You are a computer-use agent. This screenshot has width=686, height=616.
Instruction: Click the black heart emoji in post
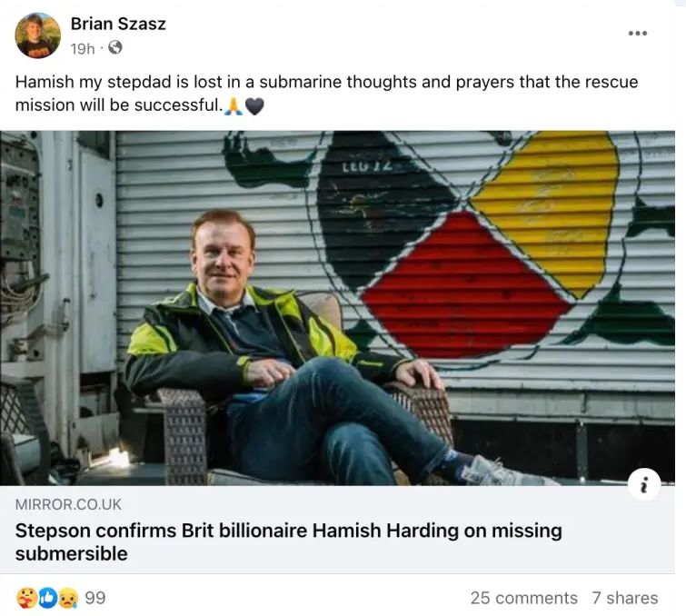(x=254, y=106)
